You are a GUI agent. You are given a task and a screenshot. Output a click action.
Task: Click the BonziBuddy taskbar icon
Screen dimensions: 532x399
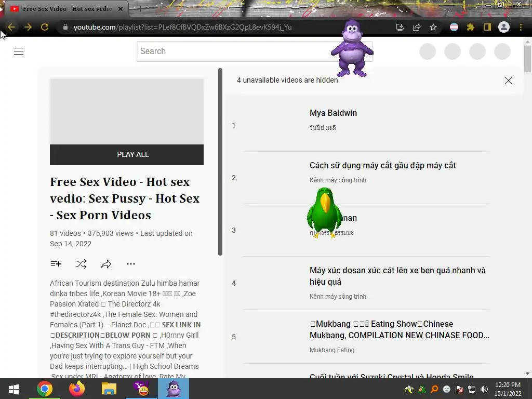(174, 389)
